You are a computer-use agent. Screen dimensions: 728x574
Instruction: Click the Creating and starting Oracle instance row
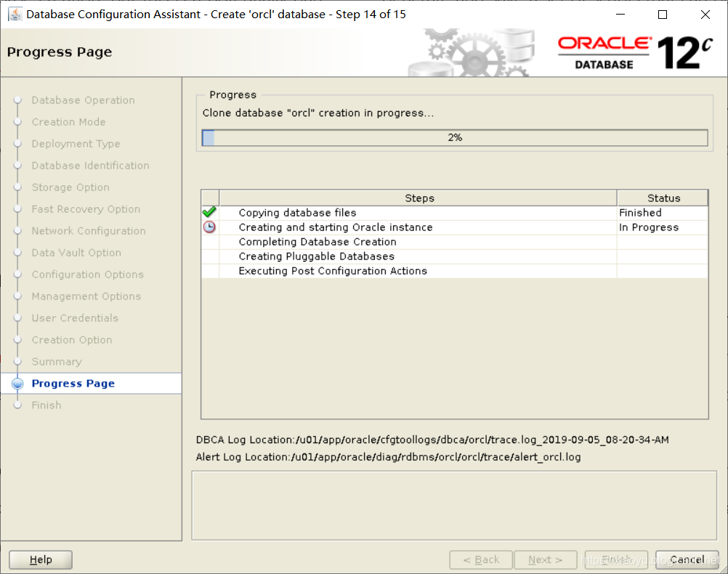point(455,227)
